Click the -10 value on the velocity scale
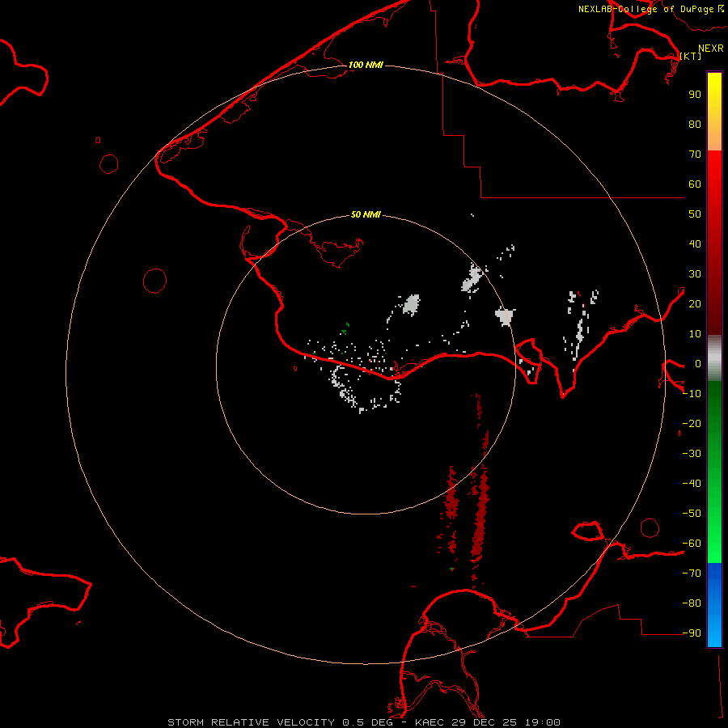The image size is (728, 728). (x=692, y=394)
